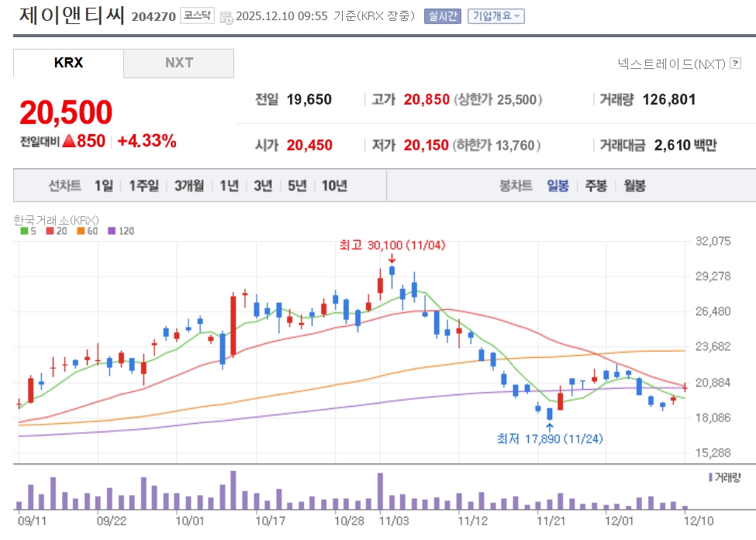Select the 1년 line chart period
756x540 pixels.
[229, 185]
